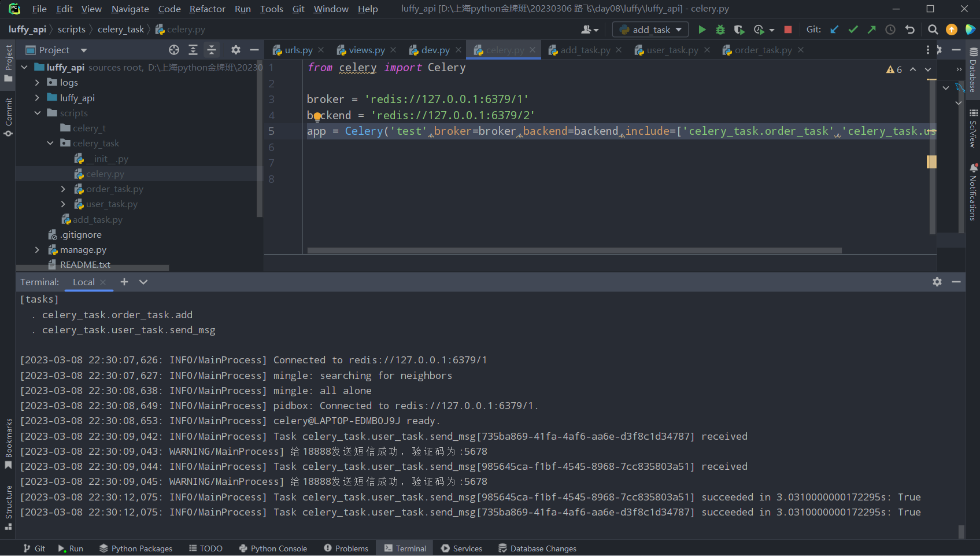Expand order_task.py in the tree
The image size is (980, 556).
pyautogui.click(x=64, y=189)
